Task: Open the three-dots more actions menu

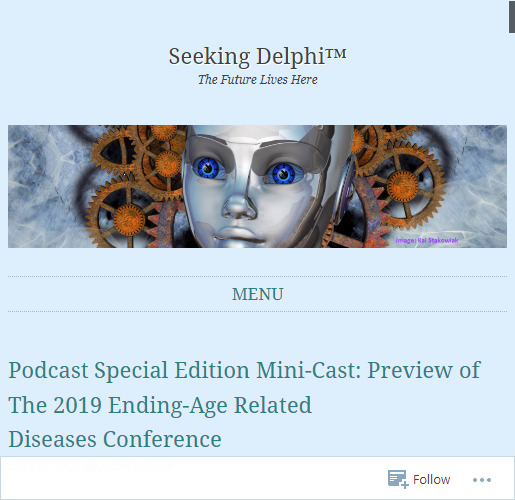Action: pos(482,480)
